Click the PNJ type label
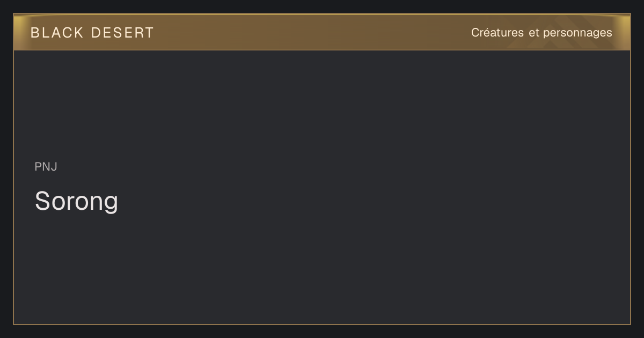This screenshot has height=338, width=644. coord(46,167)
